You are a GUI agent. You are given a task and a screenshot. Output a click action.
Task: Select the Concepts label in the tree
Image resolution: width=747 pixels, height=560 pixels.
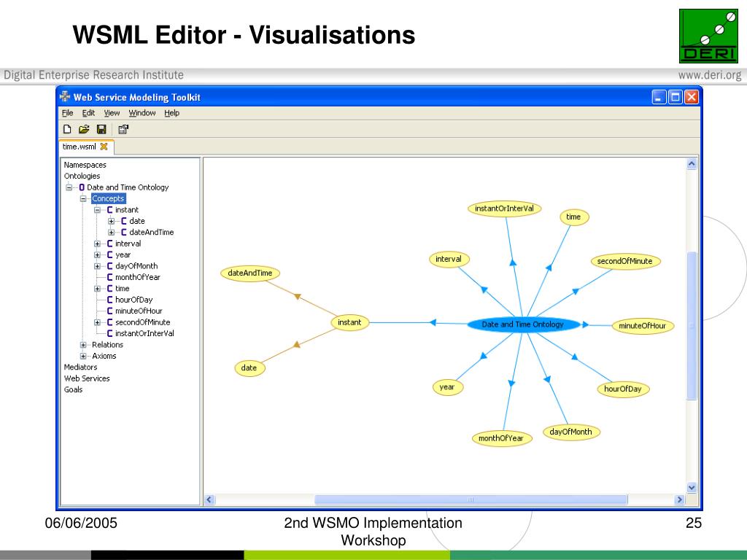point(108,198)
